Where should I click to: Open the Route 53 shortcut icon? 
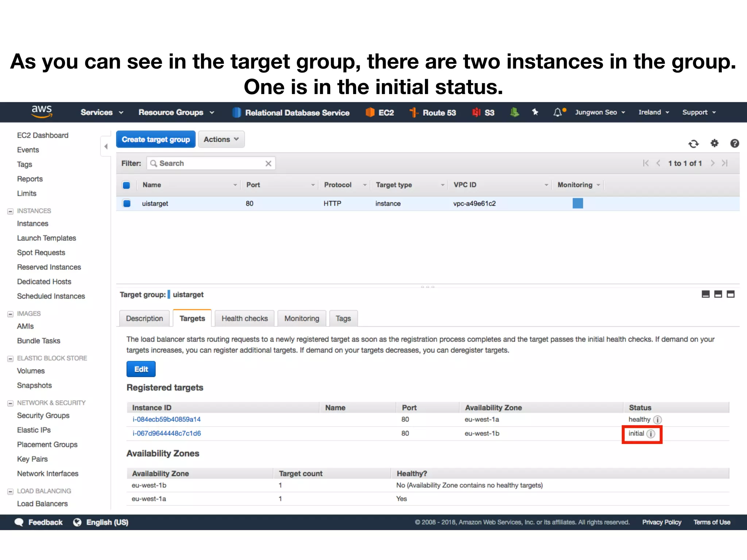[x=414, y=112]
